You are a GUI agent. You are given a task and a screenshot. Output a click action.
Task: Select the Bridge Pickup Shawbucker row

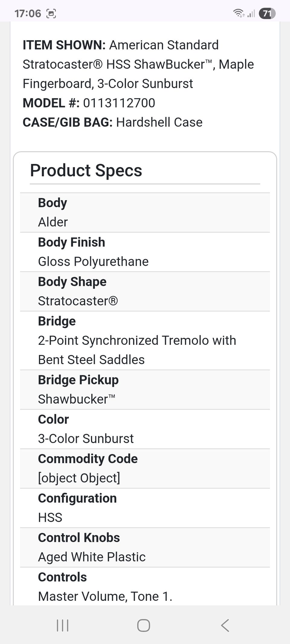145,389
